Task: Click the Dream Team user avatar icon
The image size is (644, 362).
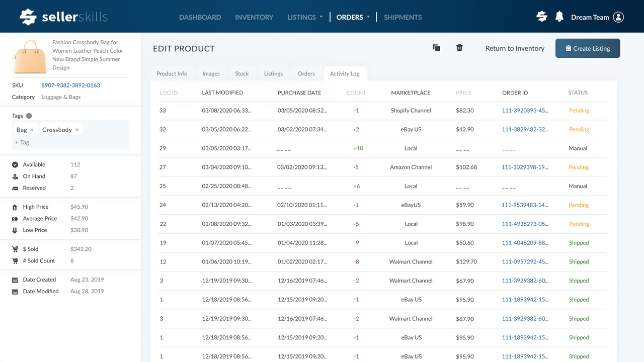Action: (x=619, y=17)
